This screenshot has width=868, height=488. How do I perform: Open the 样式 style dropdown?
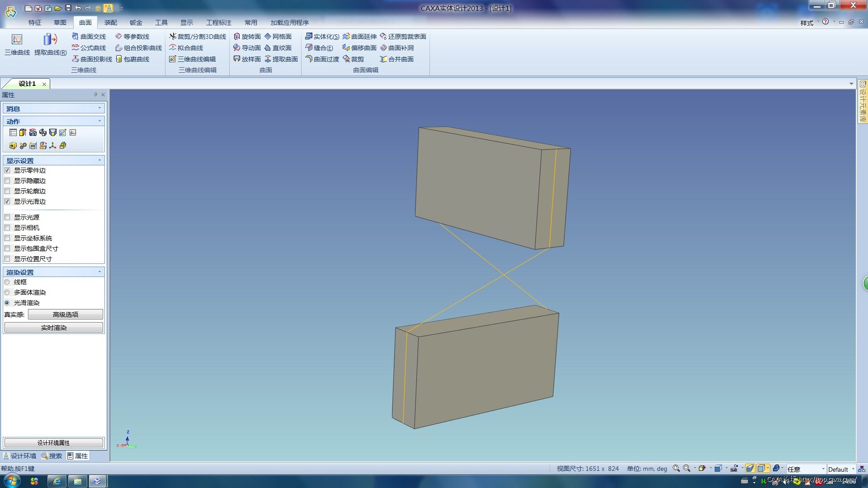pyautogui.click(x=810, y=23)
